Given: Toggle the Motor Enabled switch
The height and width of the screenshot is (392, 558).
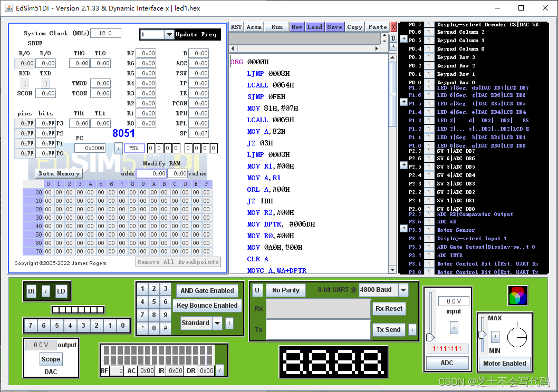Looking at the screenshot, I should [x=504, y=362].
